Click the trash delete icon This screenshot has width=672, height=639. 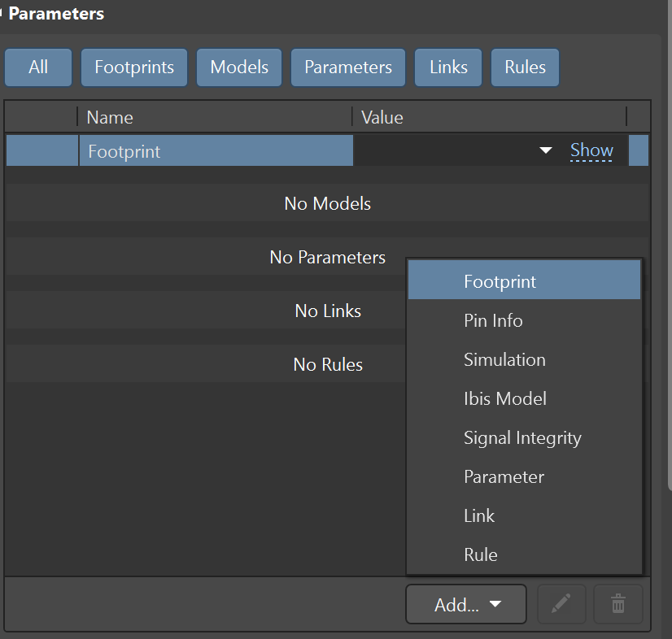pyautogui.click(x=618, y=604)
